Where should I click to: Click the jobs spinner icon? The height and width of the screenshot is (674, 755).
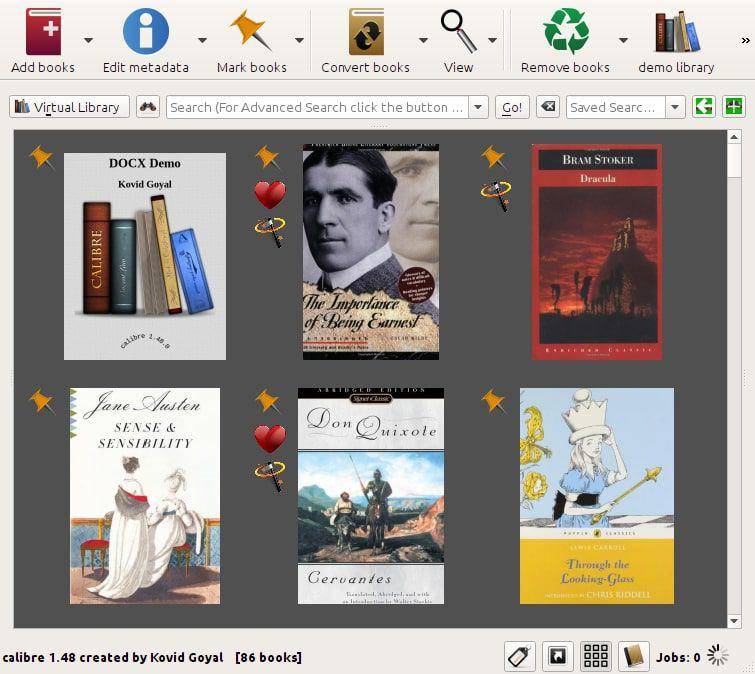pyautogui.click(x=718, y=655)
